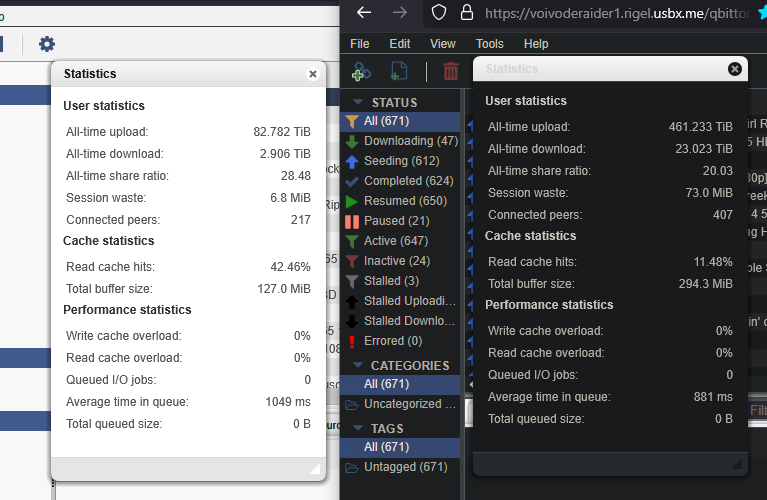The width and height of the screenshot is (767, 500).
Task: Click Connected peers 407 value
Action: [722, 215]
